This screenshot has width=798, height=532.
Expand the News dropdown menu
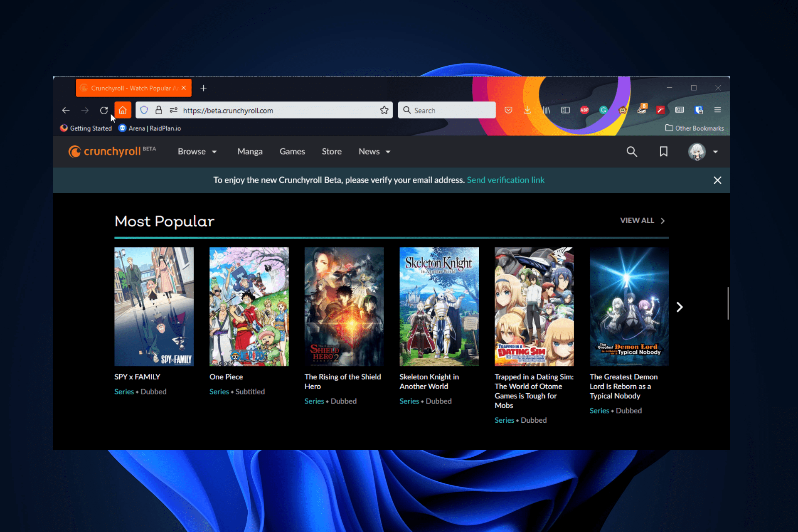(374, 152)
